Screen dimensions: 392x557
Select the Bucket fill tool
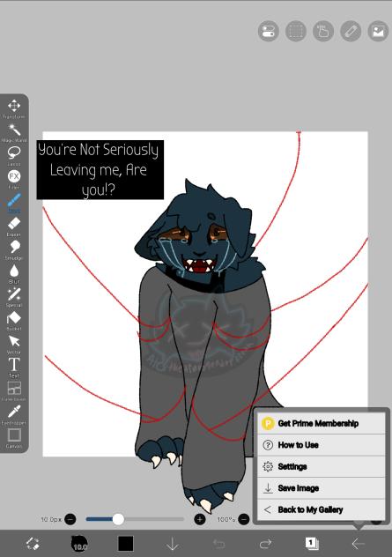click(x=14, y=321)
